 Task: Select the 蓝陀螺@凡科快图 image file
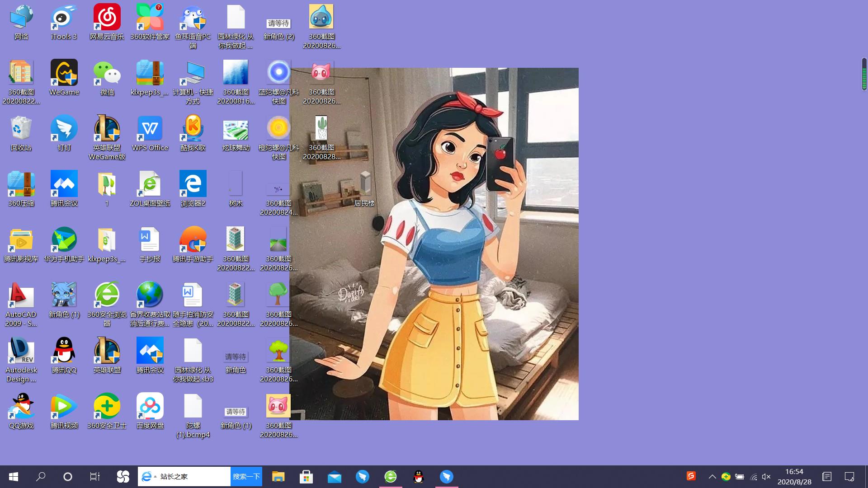click(279, 83)
